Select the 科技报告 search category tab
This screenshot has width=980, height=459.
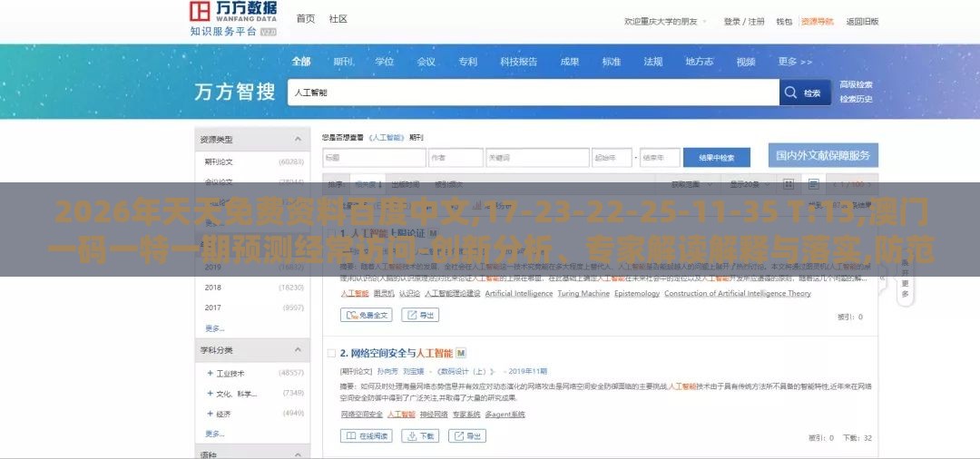[519, 62]
